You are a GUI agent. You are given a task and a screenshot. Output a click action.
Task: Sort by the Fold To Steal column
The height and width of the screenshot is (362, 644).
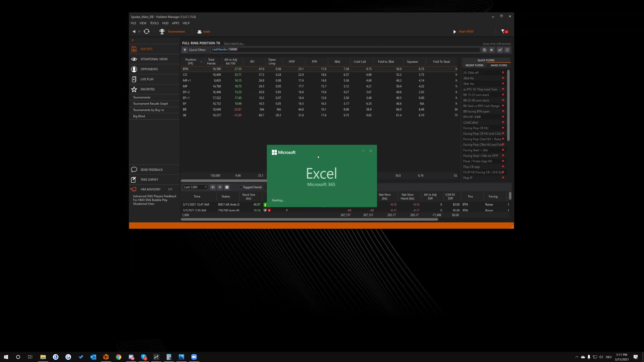pyautogui.click(x=441, y=62)
